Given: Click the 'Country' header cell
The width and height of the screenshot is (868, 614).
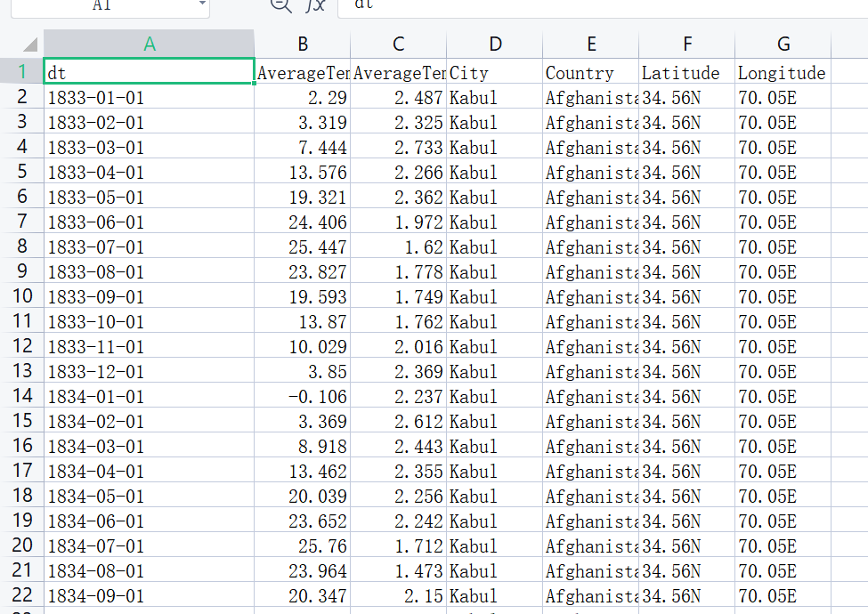Looking at the screenshot, I should point(591,72).
